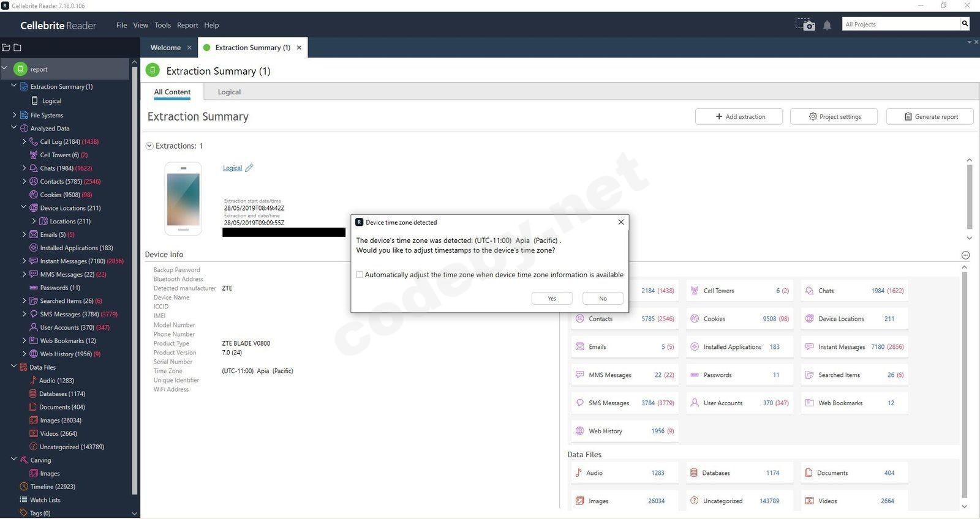The image size is (980, 519).
Task: Click the Add extraction button
Action: 739,116
